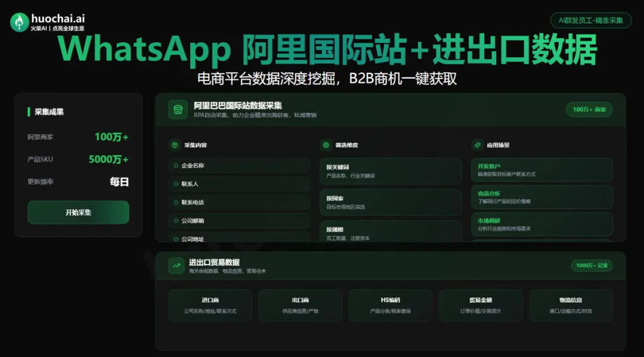The height and width of the screenshot is (357, 644).
Task: Select the 市场调研 scenario entry
Action: coord(541,225)
